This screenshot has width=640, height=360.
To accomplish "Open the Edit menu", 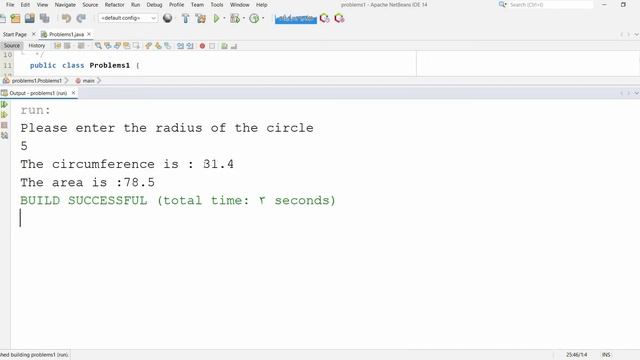I will (x=25, y=5).
